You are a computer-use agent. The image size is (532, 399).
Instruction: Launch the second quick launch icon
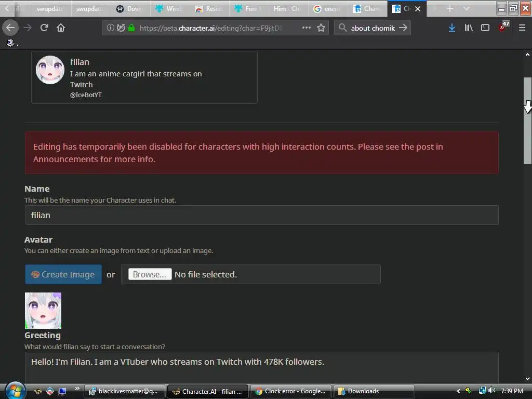tap(49, 391)
